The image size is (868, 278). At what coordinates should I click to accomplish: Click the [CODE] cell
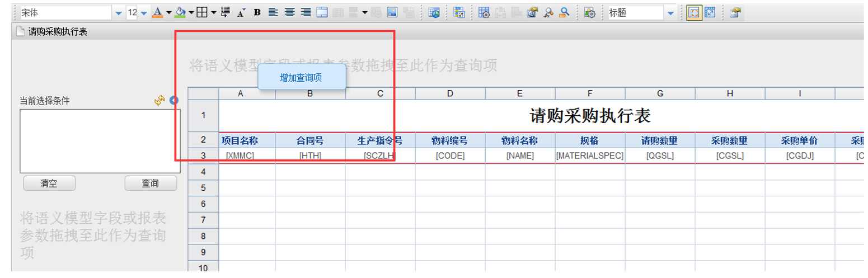coord(450,156)
